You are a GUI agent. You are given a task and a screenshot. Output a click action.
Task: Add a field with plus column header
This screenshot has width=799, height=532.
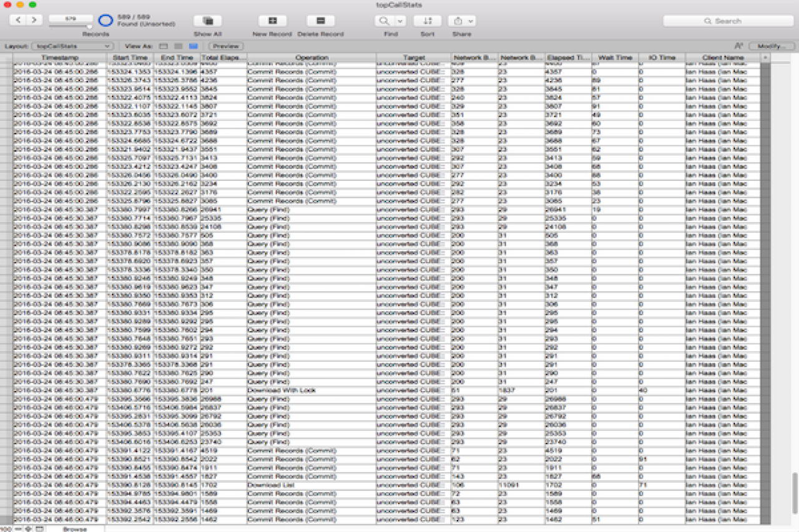click(x=765, y=57)
